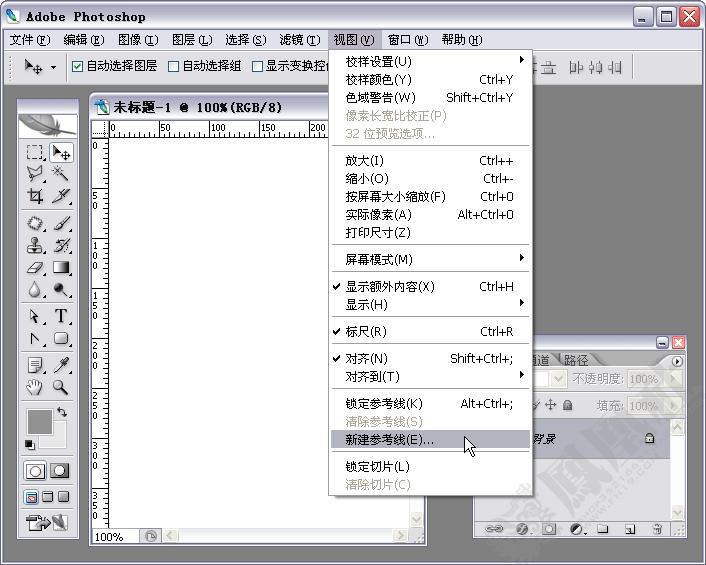This screenshot has height=565, width=706.
Task: Select the Rounded Rectangle shape tool
Action: click(61, 338)
